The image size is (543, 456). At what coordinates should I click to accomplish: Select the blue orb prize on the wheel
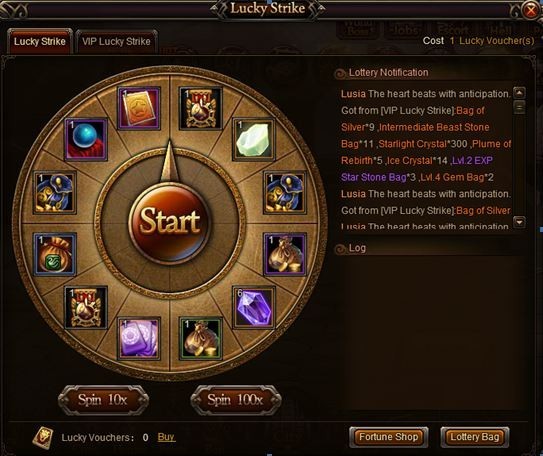tap(86, 139)
